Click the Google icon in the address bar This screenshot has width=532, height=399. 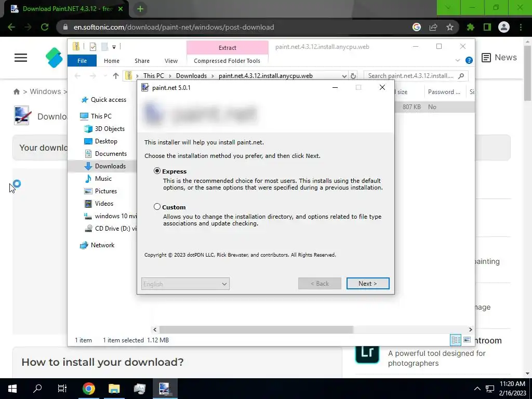[417, 27]
